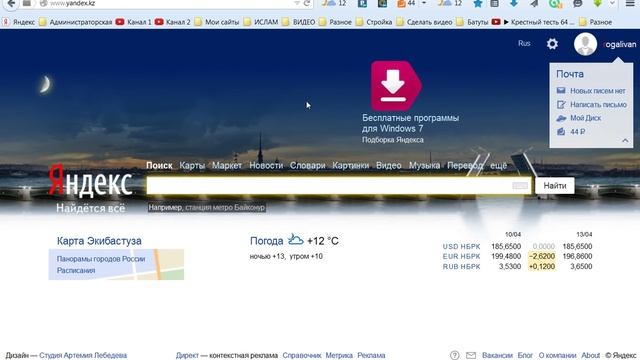Viewport: 640px width, 360px height.
Task: Switch language via Rus link
Action: coord(524,43)
